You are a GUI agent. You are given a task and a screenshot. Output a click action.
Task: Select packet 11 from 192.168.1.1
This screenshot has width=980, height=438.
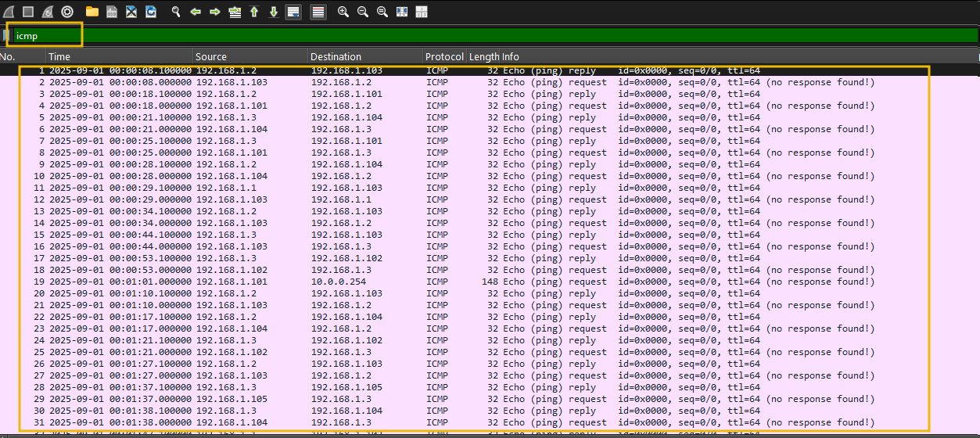coord(490,188)
